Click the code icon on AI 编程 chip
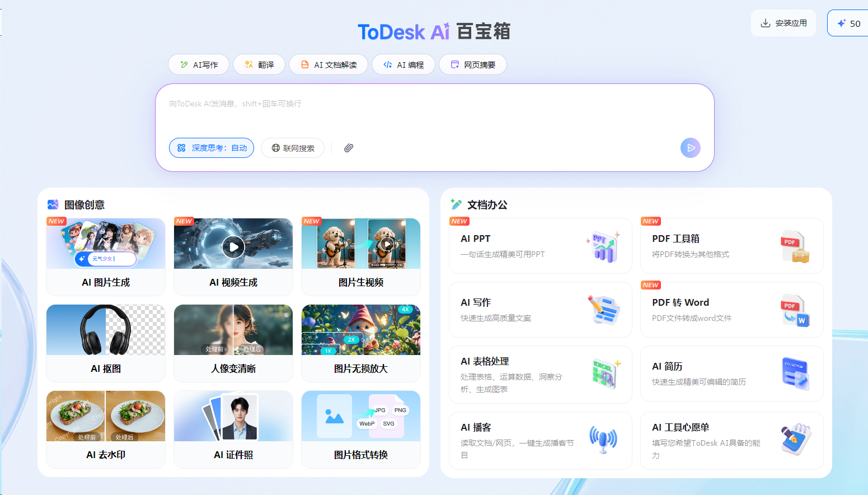868x495 pixels. [x=388, y=65]
